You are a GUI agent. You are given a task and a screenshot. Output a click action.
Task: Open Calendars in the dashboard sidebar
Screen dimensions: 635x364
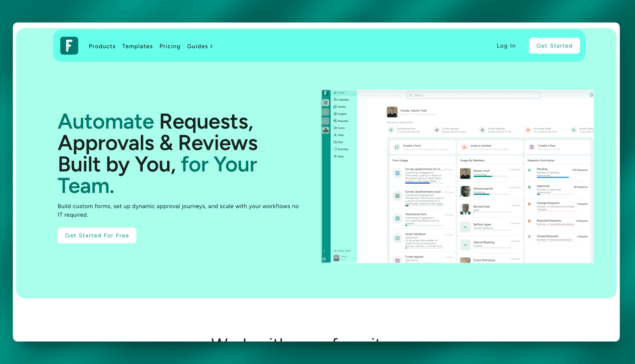click(343, 100)
